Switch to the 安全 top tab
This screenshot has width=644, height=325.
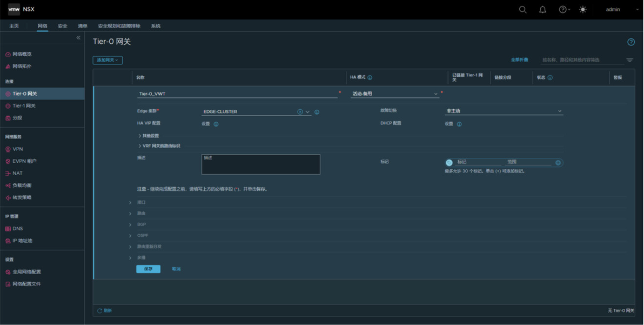[63, 26]
